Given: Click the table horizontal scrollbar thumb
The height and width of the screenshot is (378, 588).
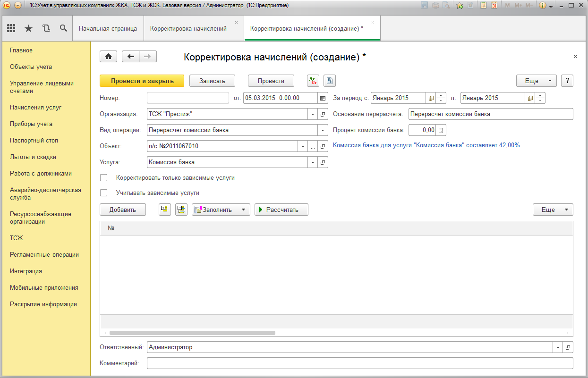Looking at the screenshot, I should point(192,333).
